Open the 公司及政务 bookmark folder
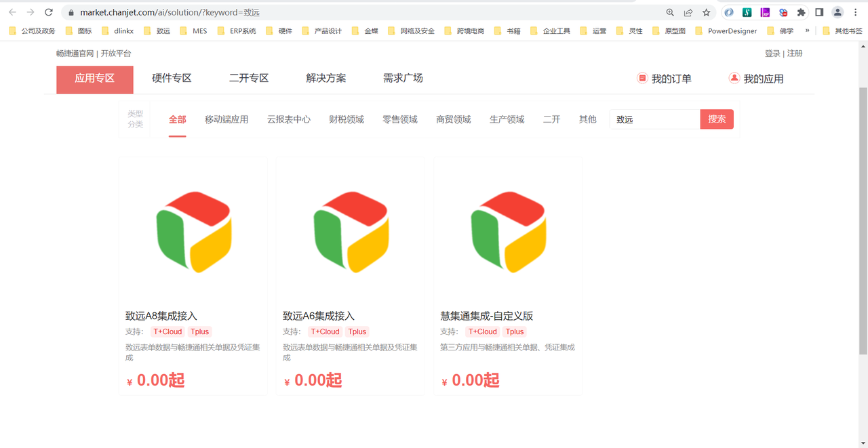Image resolution: width=868 pixels, height=448 pixels. point(32,30)
